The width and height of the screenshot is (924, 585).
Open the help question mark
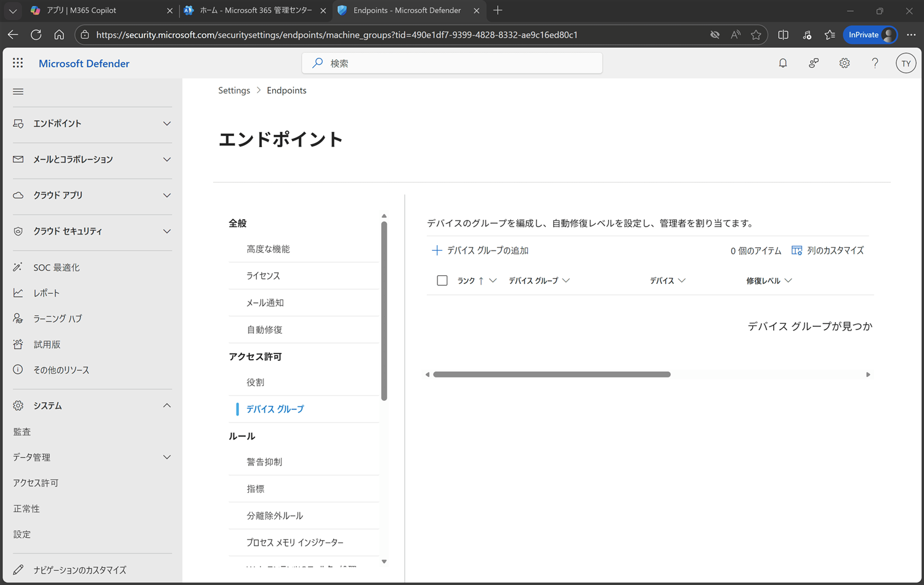[875, 63]
